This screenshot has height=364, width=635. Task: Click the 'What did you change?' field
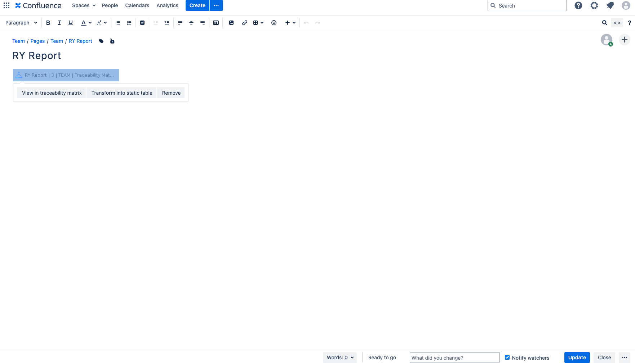[x=454, y=358]
